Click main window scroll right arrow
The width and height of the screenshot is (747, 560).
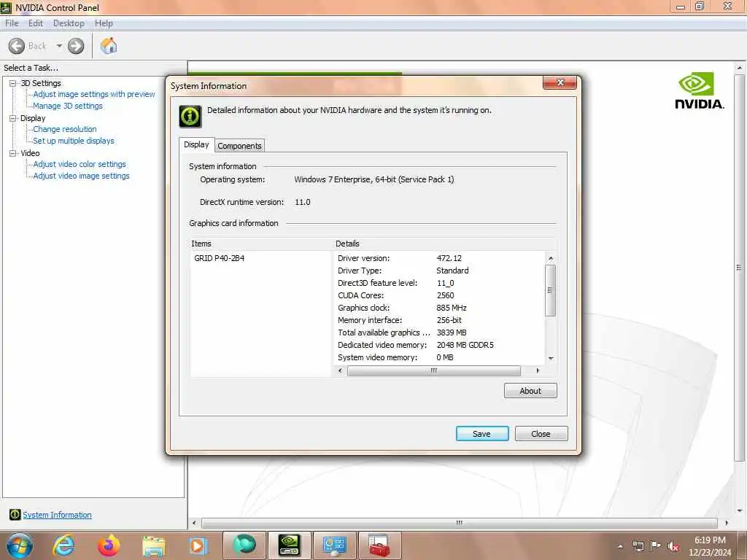[726, 523]
